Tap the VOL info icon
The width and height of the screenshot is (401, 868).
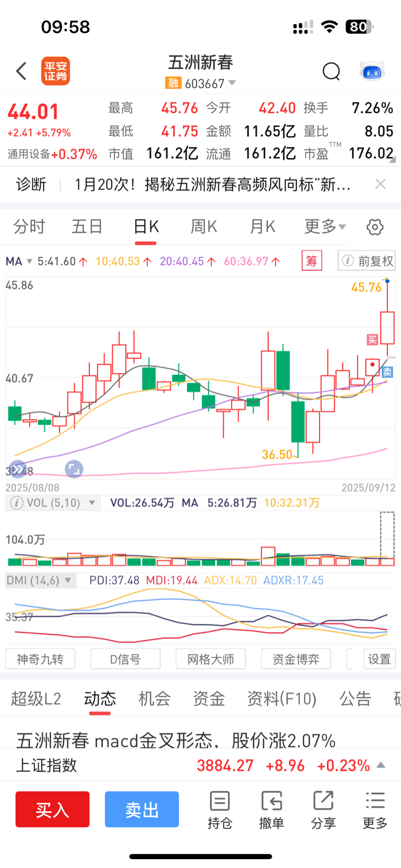(17, 503)
